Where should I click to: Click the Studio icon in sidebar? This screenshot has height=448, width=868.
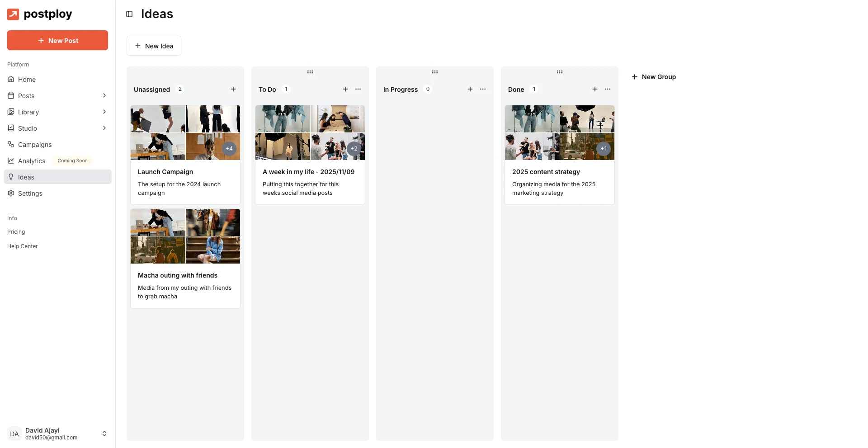tap(11, 128)
